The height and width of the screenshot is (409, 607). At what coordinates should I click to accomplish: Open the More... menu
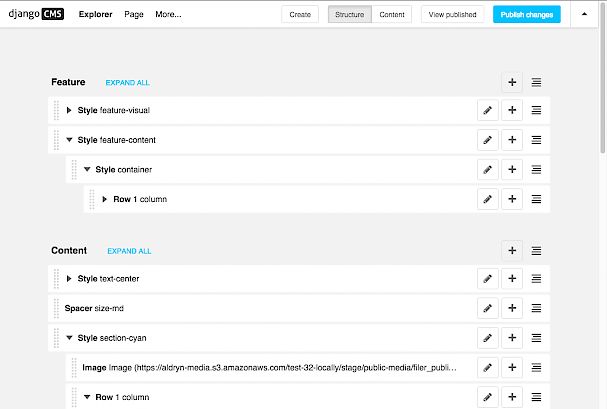168,14
